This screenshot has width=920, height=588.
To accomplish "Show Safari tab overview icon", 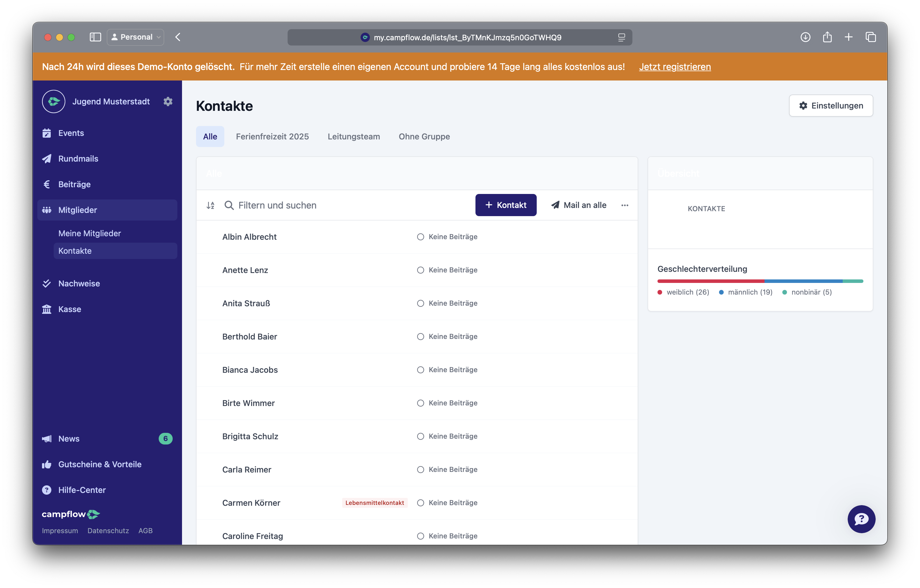I will (871, 37).
